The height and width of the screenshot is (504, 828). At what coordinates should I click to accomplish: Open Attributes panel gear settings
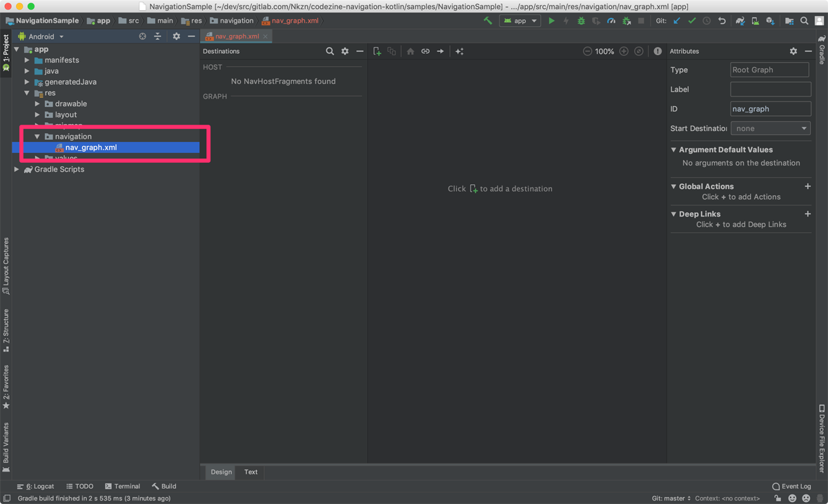(793, 51)
